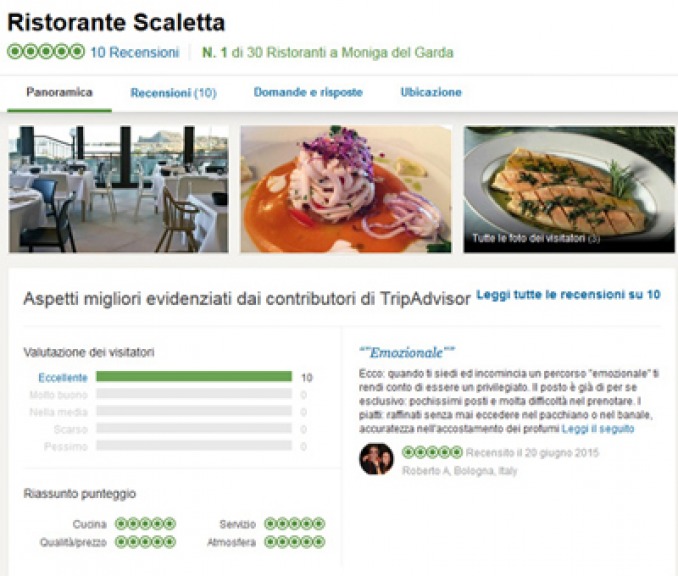Viewport: 678px width, 576px height.
Task: Click the Atmosfera rating bubbles
Action: pos(294,542)
